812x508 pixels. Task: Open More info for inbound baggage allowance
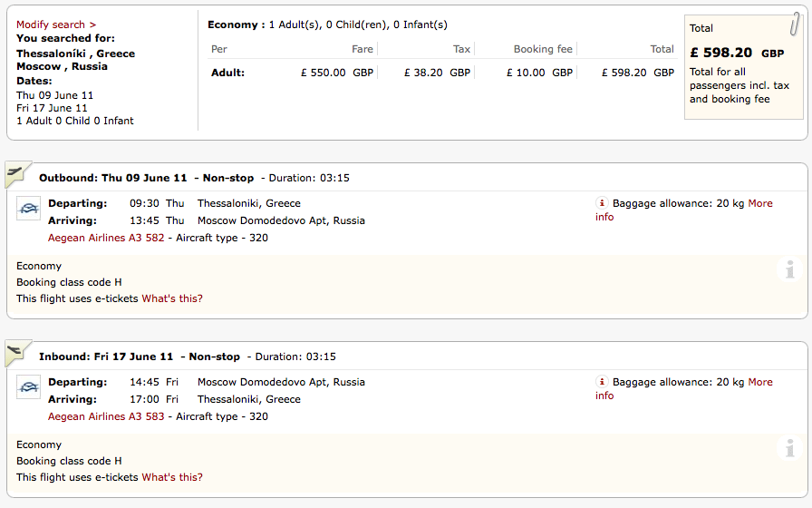(759, 382)
